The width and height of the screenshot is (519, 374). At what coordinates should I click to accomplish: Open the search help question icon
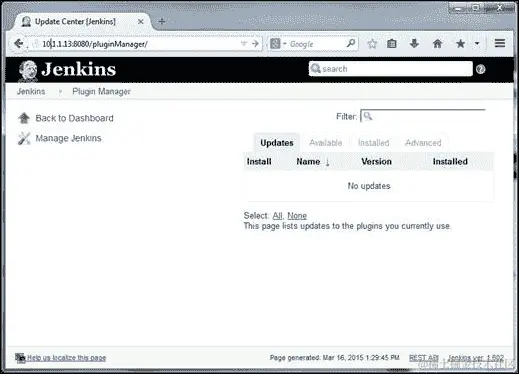480,69
